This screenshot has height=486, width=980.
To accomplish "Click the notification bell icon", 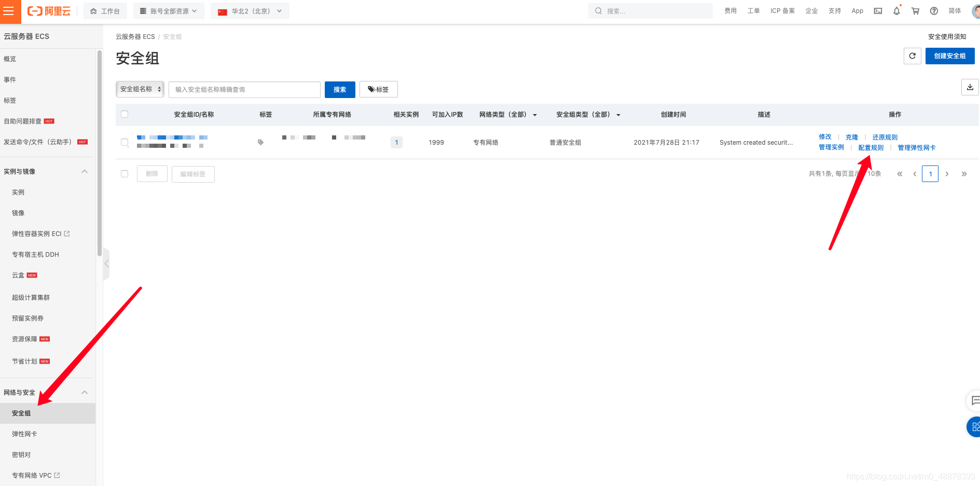I will pyautogui.click(x=896, y=10).
